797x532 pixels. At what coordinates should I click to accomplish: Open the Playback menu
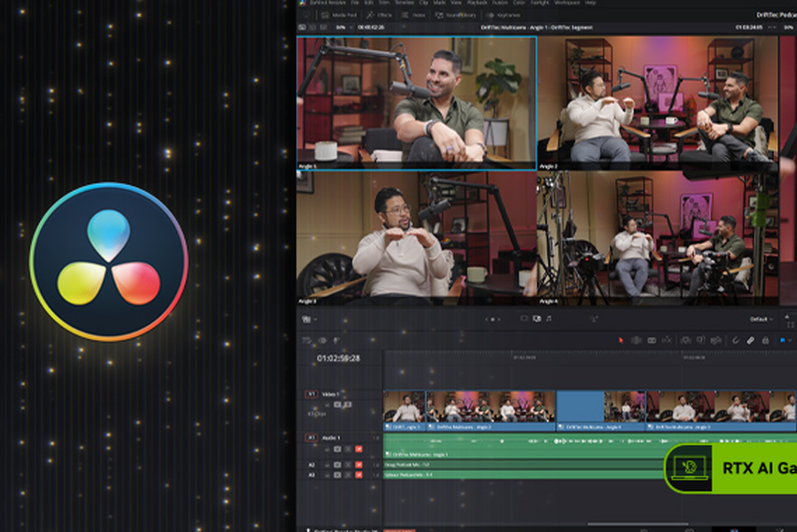pyautogui.click(x=477, y=3)
